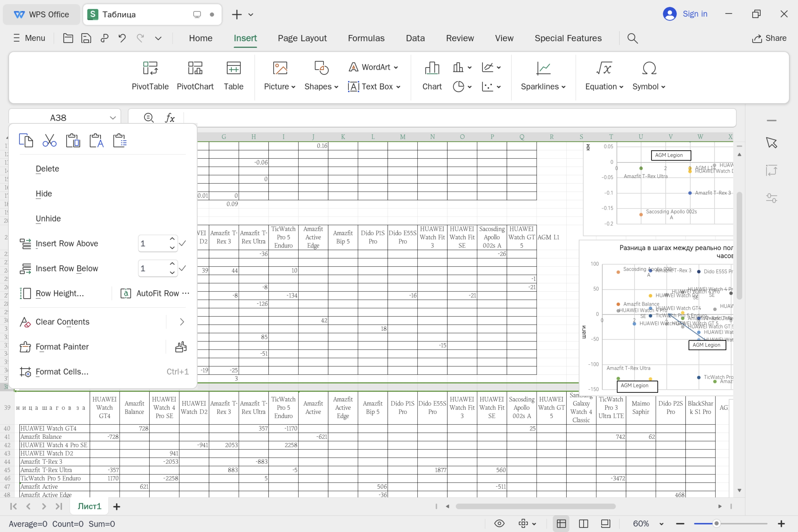The height and width of the screenshot is (532, 798).
Task: Click the Share button
Action: pos(769,38)
